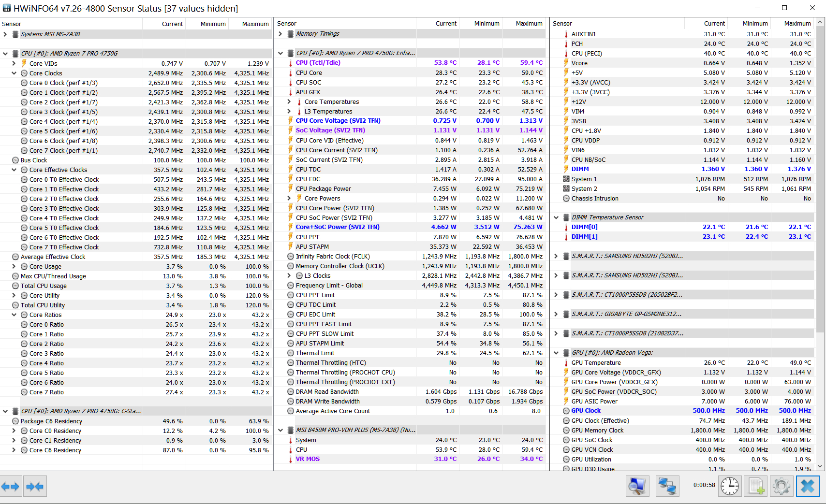This screenshot has height=504, width=826.
Task: Collapse the GPU [#0]: AMD Radeon Vega group
Action: [556, 353]
